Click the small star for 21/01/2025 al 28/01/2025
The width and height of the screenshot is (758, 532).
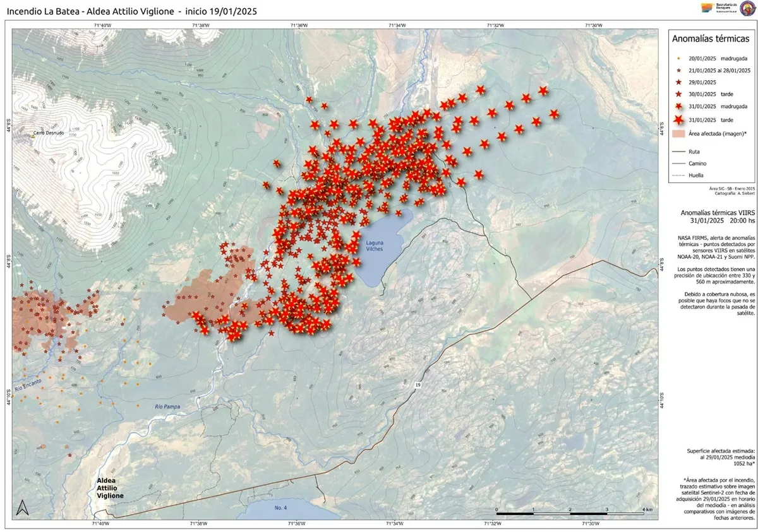[678, 70]
